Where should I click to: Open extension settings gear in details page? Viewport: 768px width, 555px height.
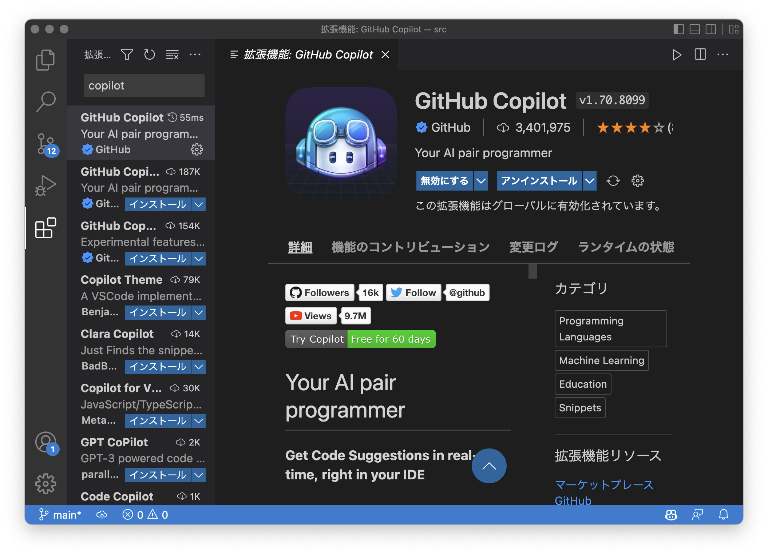click(x=637, y=181)
